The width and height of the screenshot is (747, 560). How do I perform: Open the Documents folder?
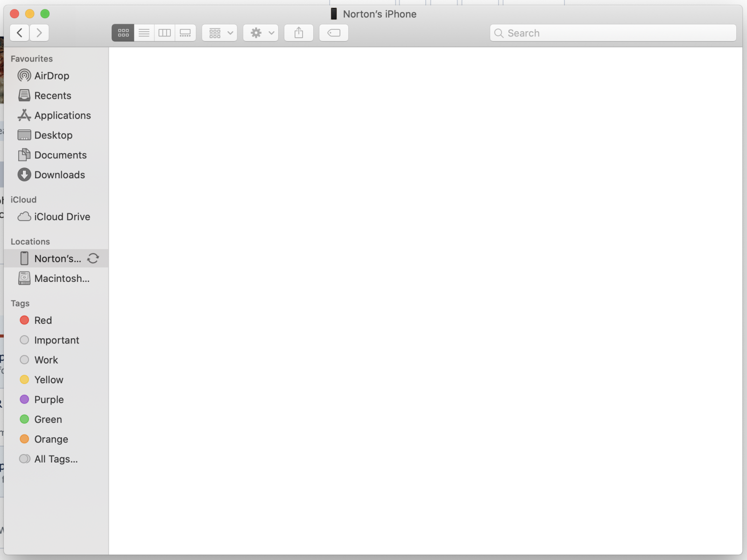tap(56, 155)
